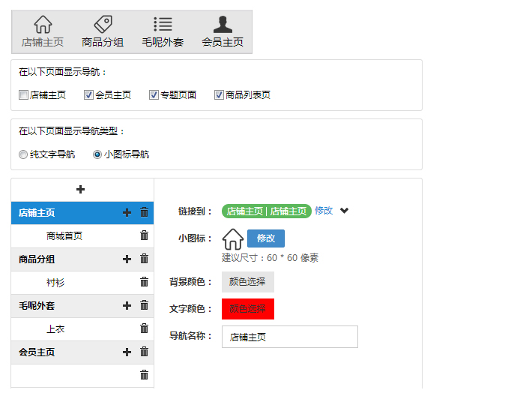This screenshot has height=399, width=532.
Task: Click the 毛呢外套 list icon in preview
Action: (x=163, y=25)
